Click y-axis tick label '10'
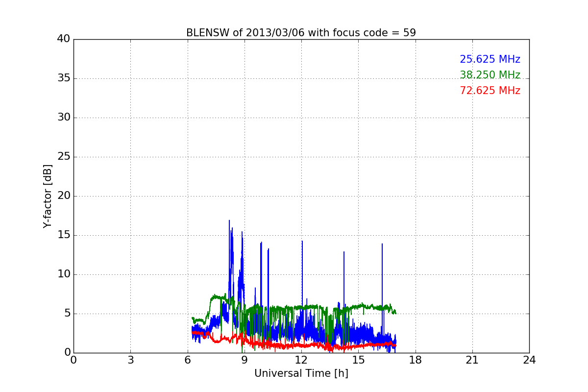 [64, 274]
